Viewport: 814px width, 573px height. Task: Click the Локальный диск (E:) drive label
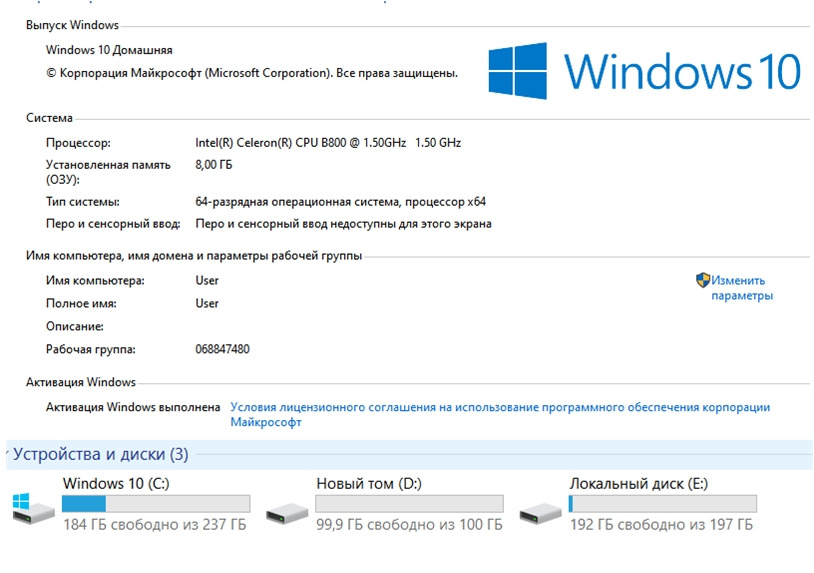(638, 484)
